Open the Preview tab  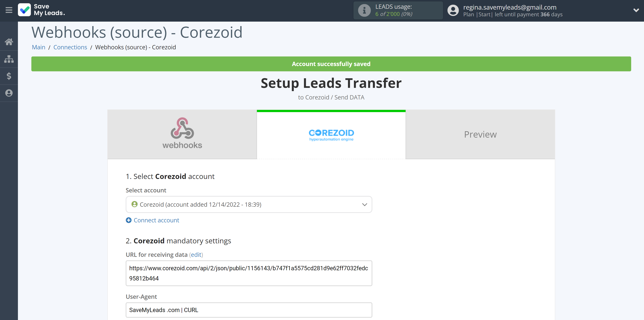[x=480, y=134]
